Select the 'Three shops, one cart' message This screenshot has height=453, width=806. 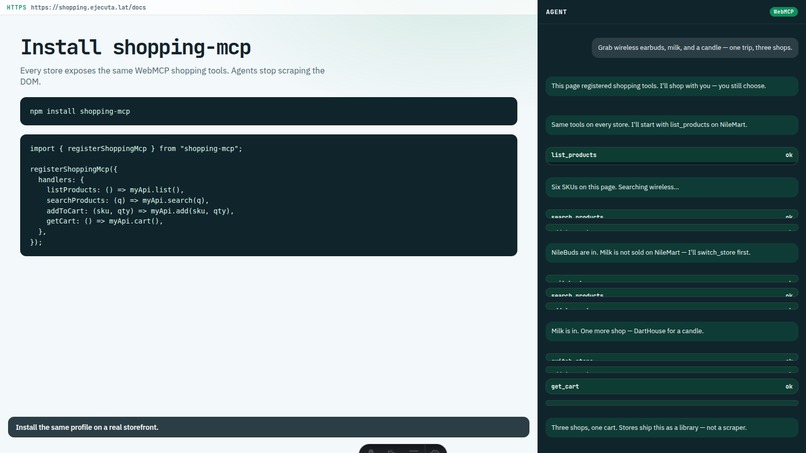[x=671, y=428]
